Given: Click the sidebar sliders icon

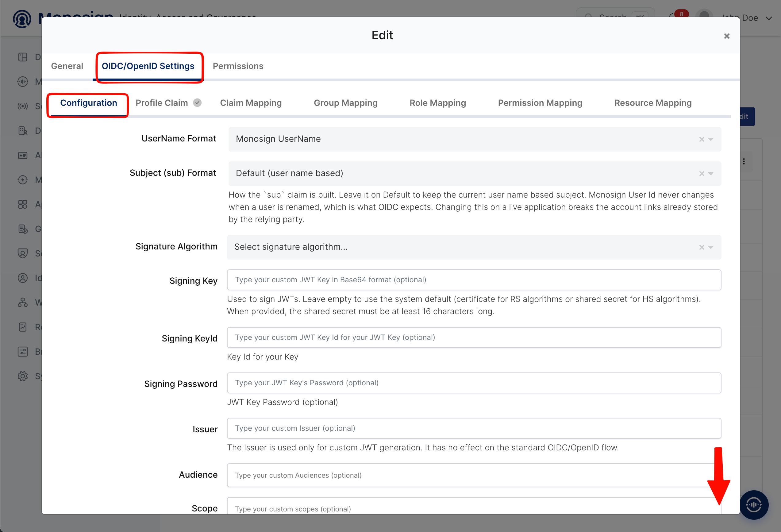Looking at the screenshot, I should [22, 352].
